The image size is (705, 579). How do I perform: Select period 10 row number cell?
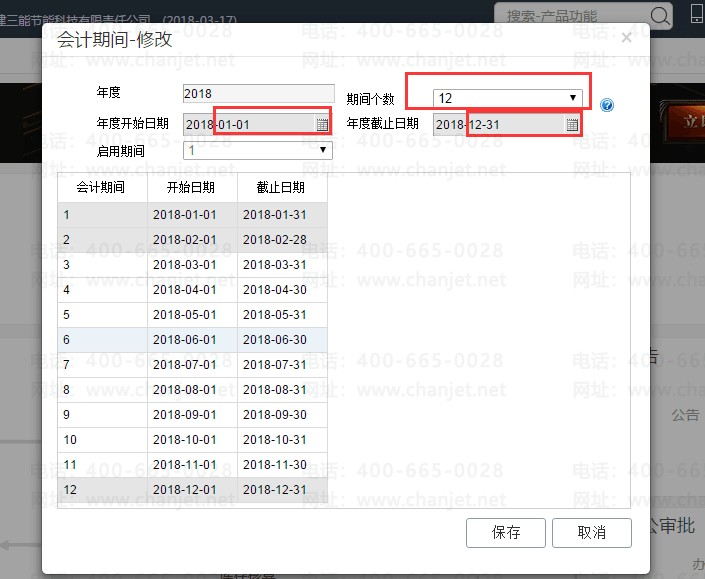click(x=103, y=440)
